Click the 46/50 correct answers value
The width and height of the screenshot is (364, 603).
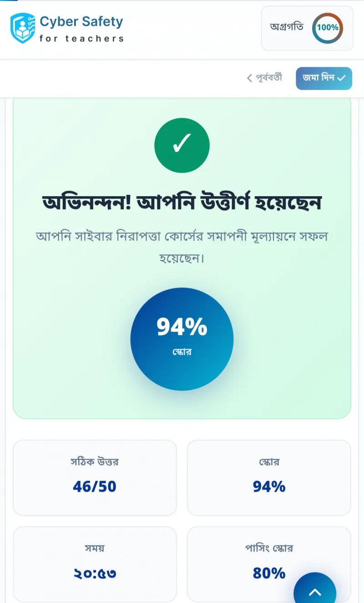coord(95,487)
